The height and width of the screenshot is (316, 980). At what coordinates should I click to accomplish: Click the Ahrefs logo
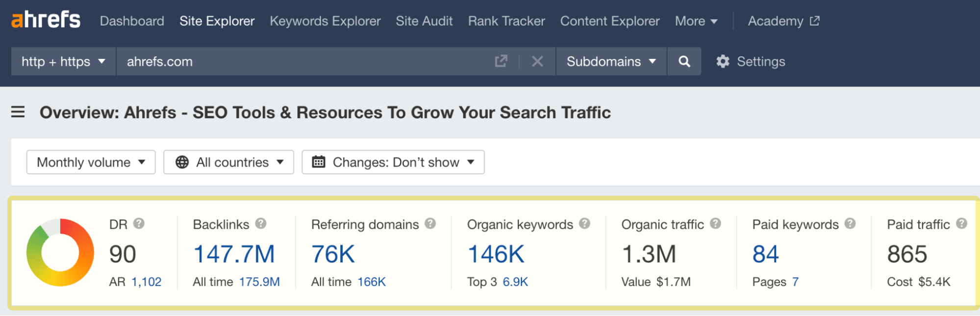pos(46,21)
